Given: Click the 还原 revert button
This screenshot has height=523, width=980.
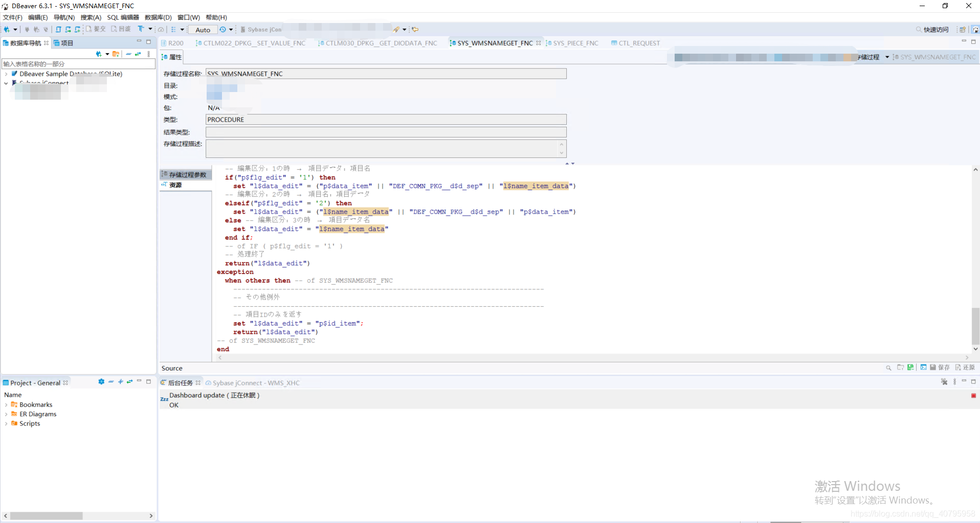Looking at the screenshot, I should pos(965,368).
